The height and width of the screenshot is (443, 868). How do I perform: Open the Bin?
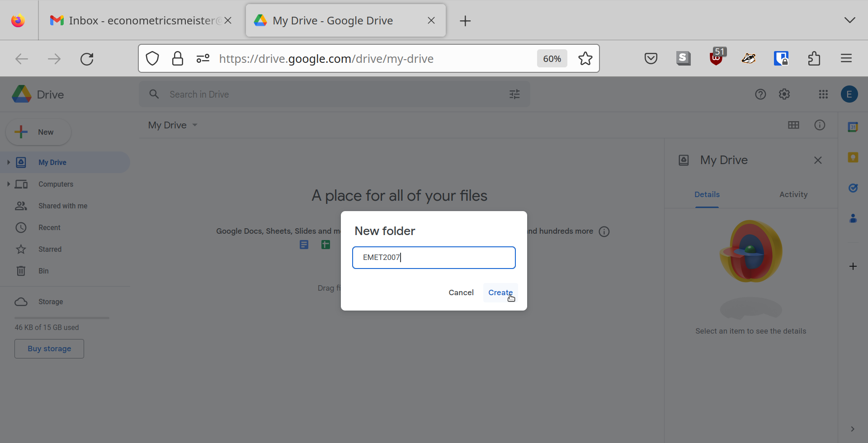tap(43, 271)
